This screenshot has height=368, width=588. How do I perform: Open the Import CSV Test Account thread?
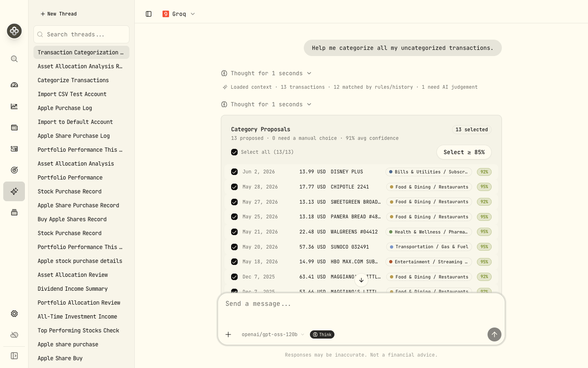click(81, 94)
